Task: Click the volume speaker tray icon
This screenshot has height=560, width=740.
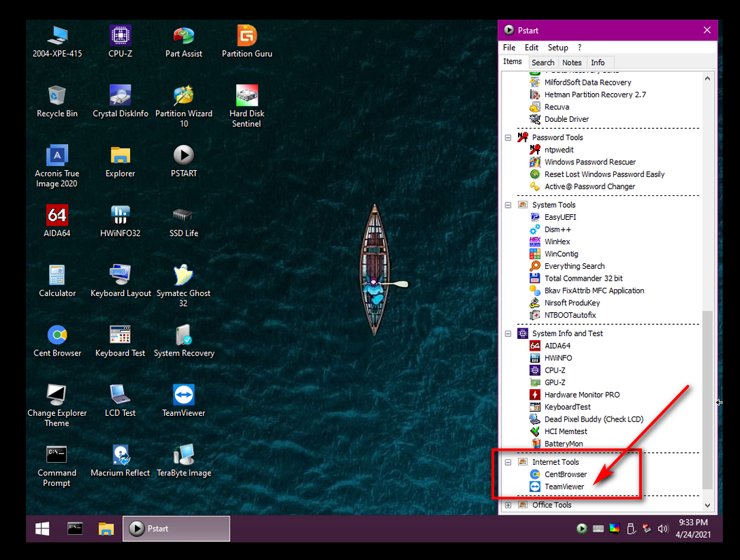Action: click(x=662, y=529)
